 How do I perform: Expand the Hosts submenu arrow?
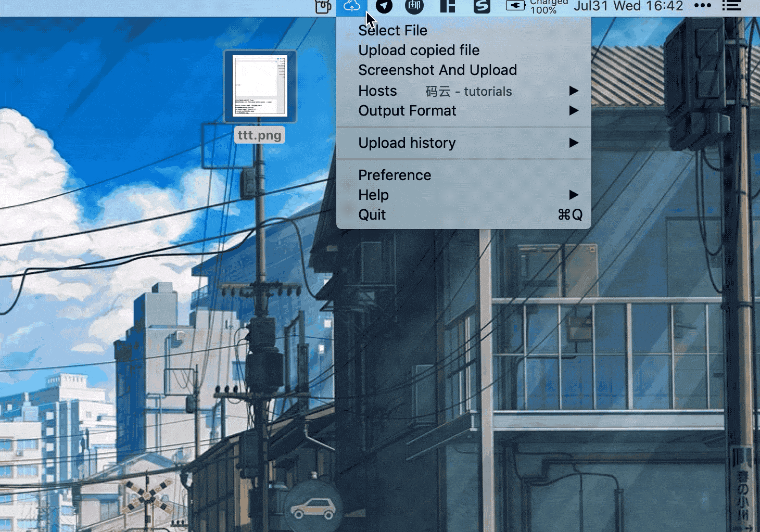point(574,91)
